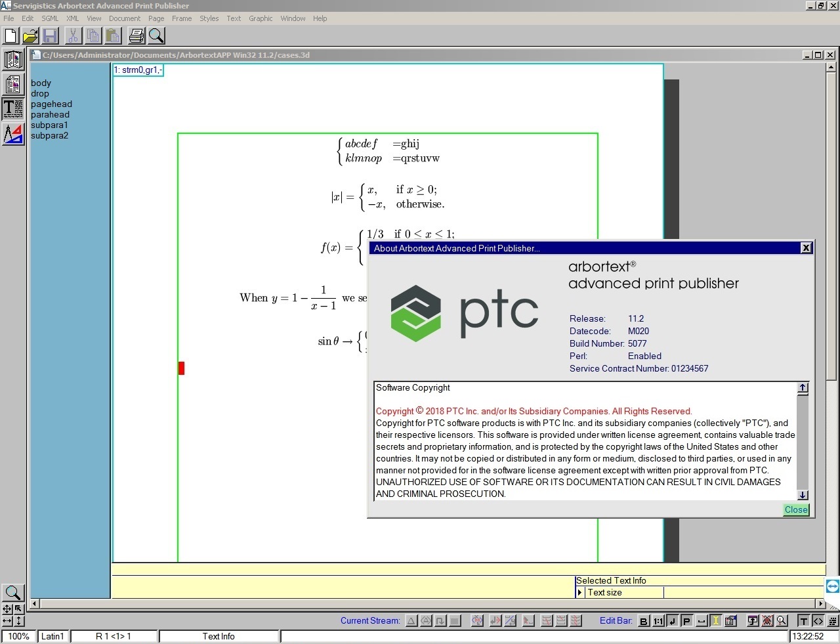Screen dimensions: 840x644
Task: Select the parahead style in the tag list
Action: click(x=50, y=115)
